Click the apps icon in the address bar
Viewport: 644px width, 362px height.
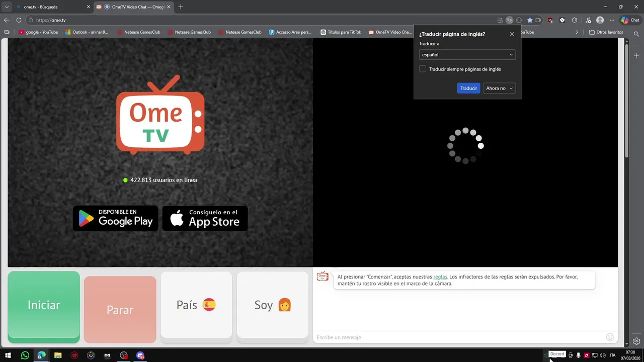coord(500,20)
